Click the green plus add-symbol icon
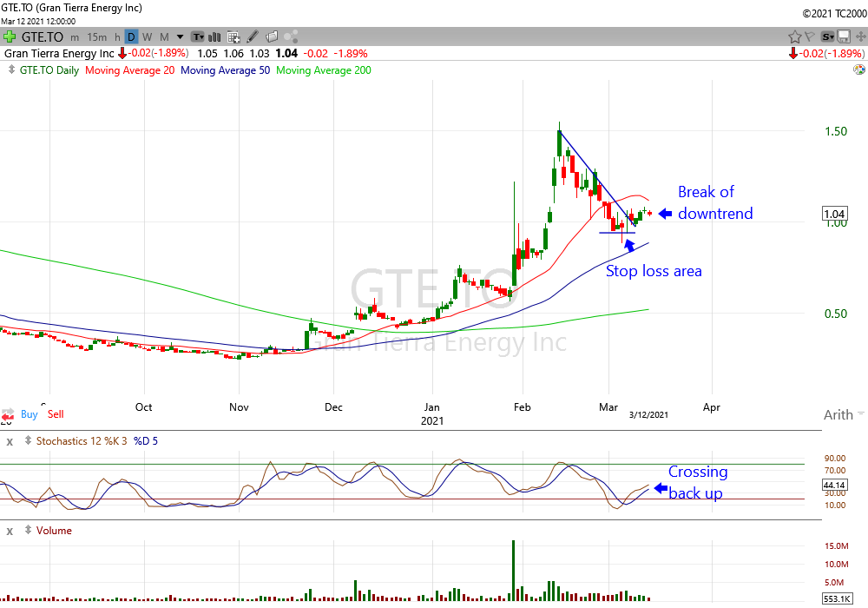Viewport: 868px width, 608px height. pyautogui.click(x=10, y=37)
